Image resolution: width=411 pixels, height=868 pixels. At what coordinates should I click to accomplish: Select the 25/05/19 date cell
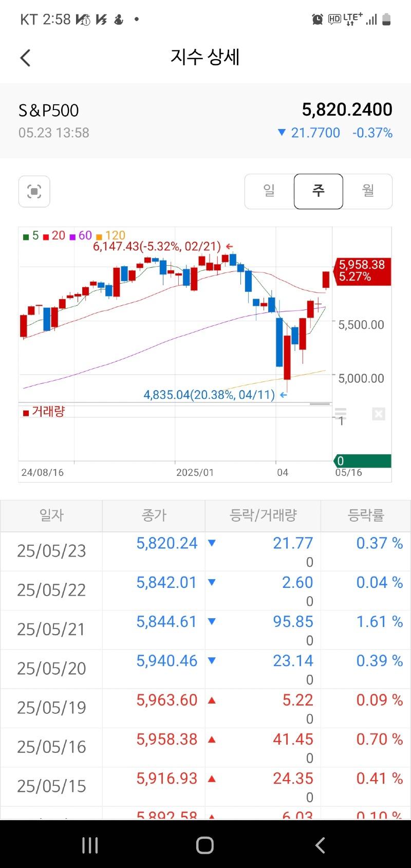coord(51,708)
